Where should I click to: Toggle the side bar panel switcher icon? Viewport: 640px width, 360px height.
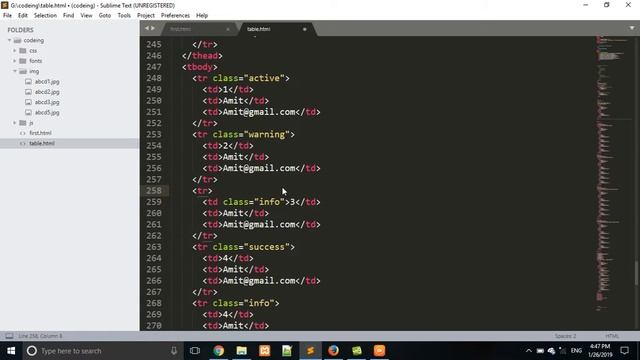click(x=9, y=336)
